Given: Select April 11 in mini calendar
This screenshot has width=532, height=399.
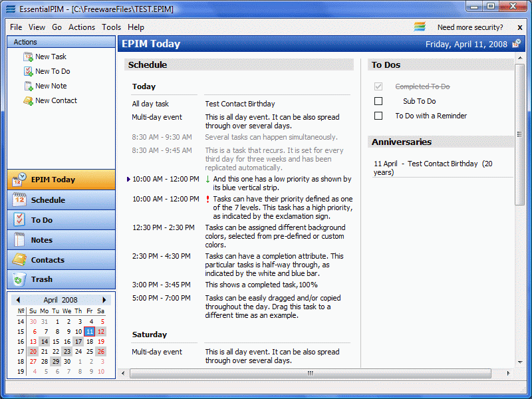Looking at the screenshot, I should click(90, 331).
